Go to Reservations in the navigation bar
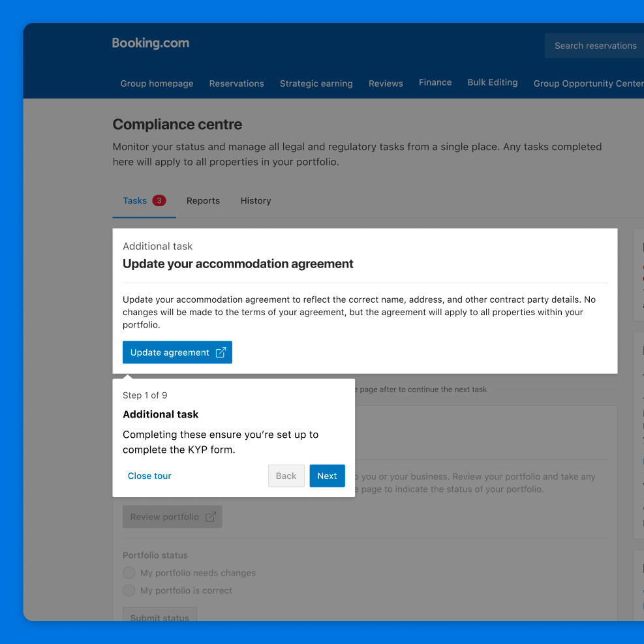The height and width of the screenshot is (644, 644). point(236,84)
